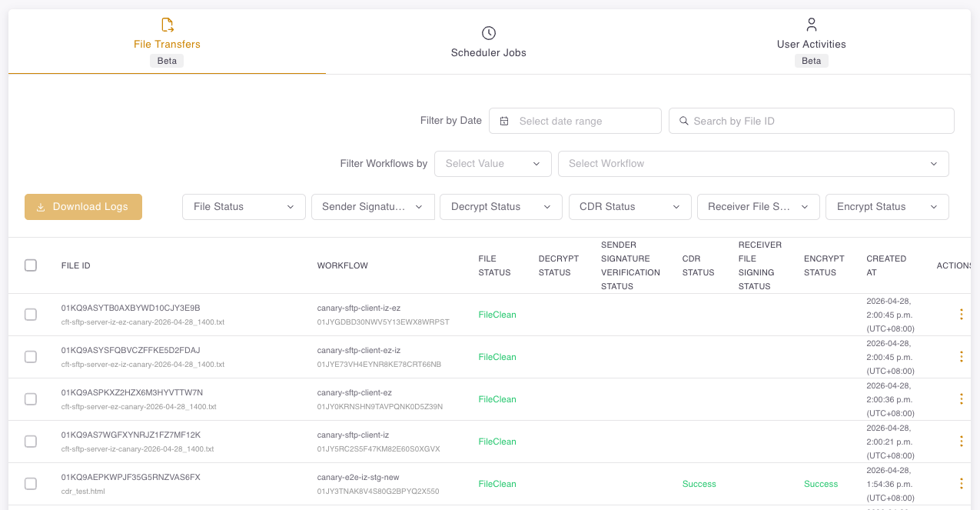This screenshot has height=510, width=980.
Task: Click the cdr_test.html file name
Action: [84, 491]
